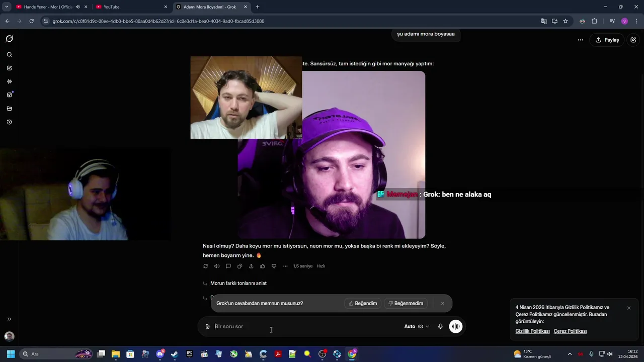The image size is (644, 362).
Task: Open Chrome three-dot menu
Action: pos(637,21)
